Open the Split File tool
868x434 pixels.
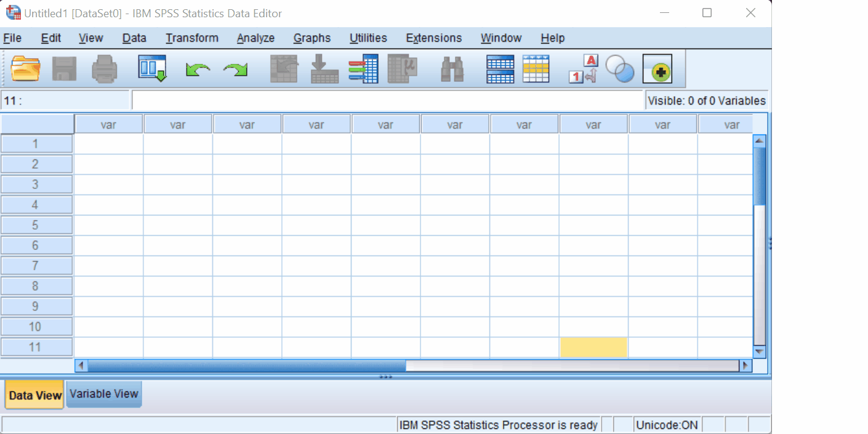tap(499, 68)
